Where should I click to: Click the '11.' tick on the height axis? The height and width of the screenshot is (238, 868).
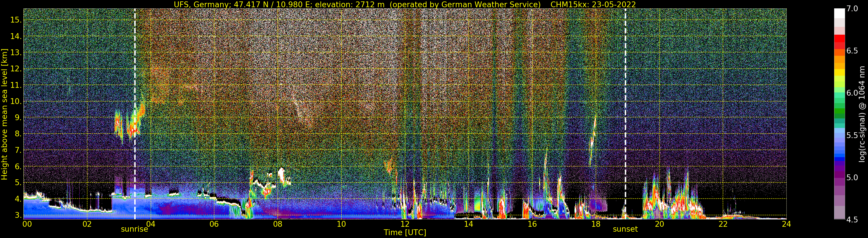(x=16, y=85)
